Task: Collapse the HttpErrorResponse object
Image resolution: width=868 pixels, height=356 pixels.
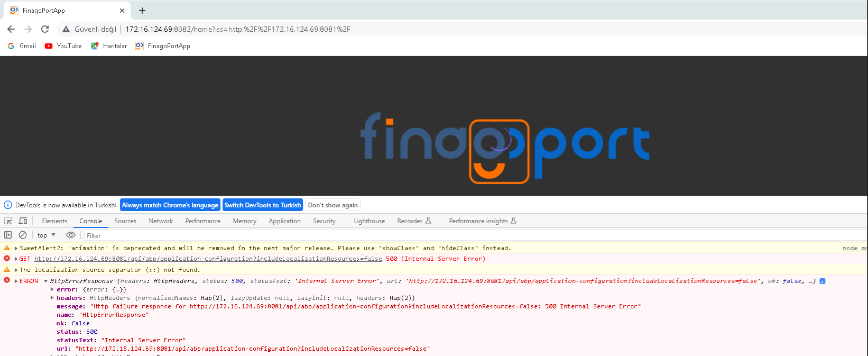Action: click(46, 281)
